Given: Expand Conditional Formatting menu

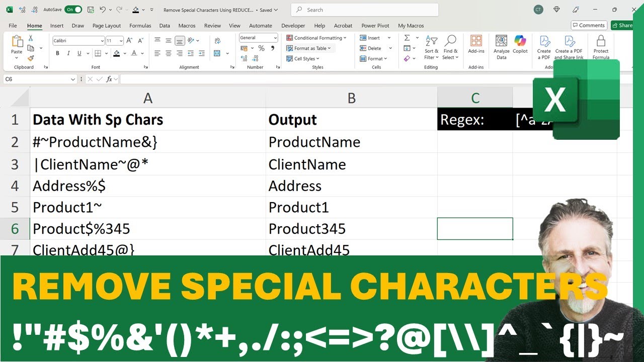Looking at the screenshot, I should click(x=316, y=38).
